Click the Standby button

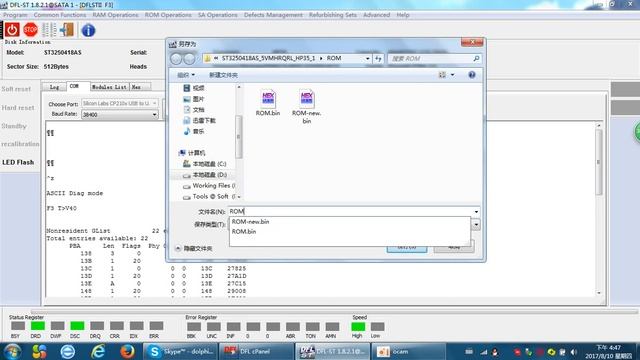point(14,126)
